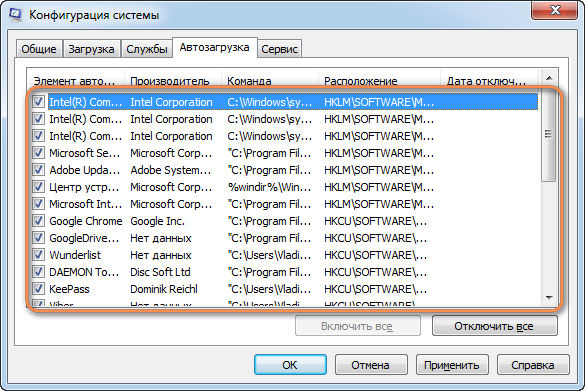Image resolution: width=585 pixels, height=391 pixels.
Task: Click Нет данных in the Wunderlist row
Action: click(161, 255)
